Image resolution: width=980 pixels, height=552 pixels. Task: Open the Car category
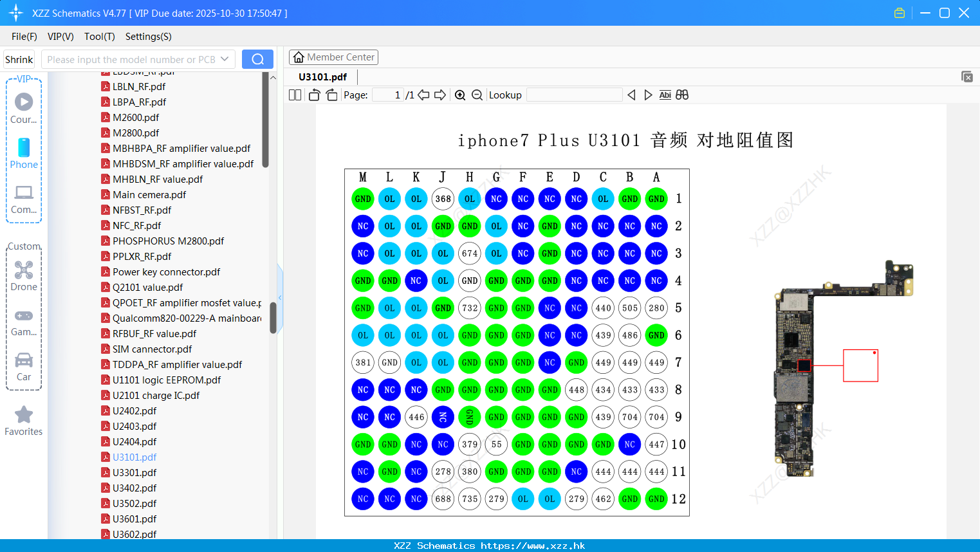pos(24,367)
